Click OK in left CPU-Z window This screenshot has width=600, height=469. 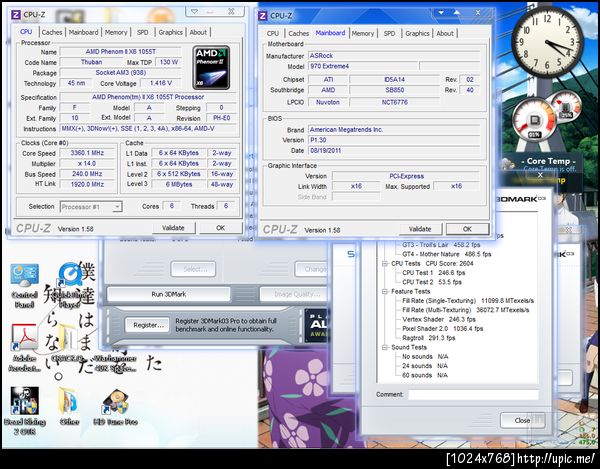(x=221, y=228)
